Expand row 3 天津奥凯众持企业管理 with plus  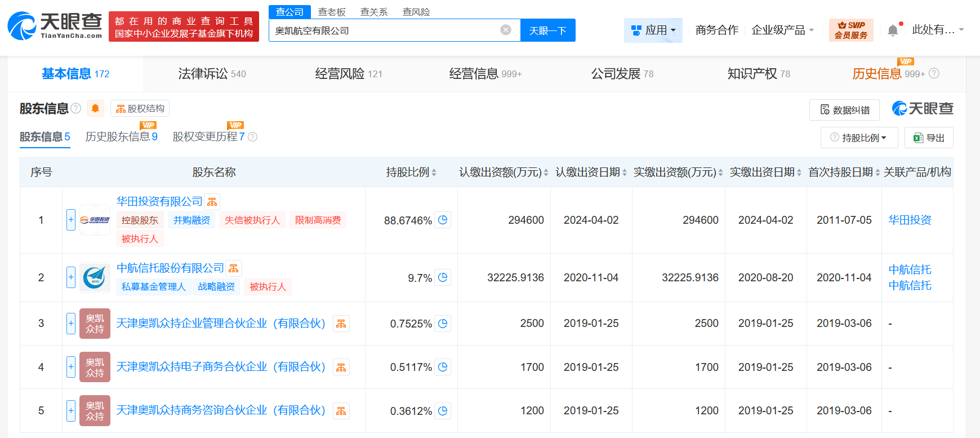[x=71, y=324]
